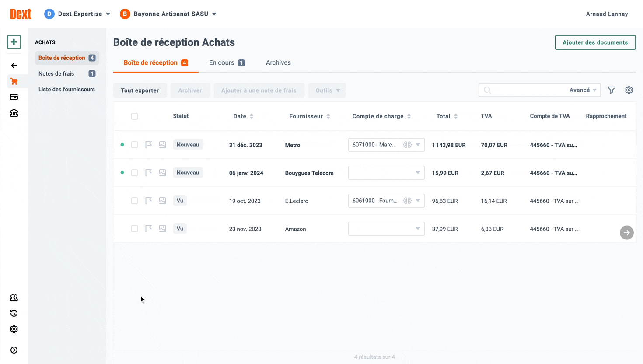Click Ajouter à une note de frais
This screenshot has height=364, width=643.
(259, 90)
